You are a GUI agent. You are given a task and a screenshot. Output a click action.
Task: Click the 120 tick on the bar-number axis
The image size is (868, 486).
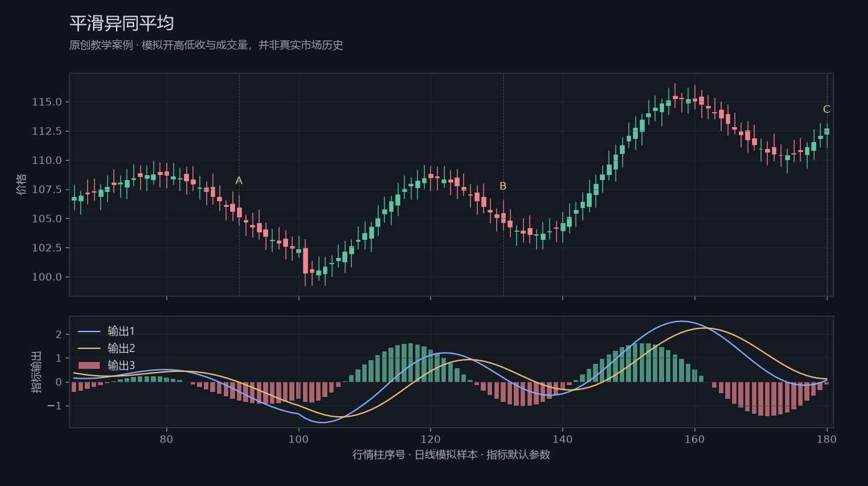430,439
